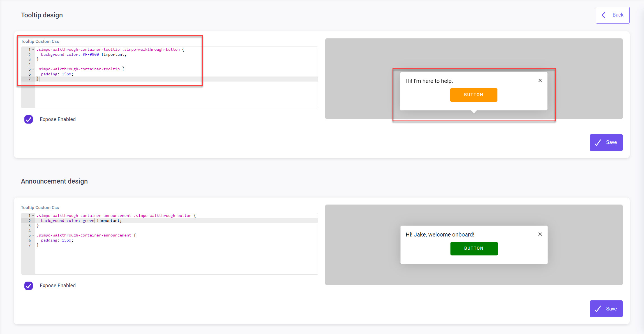Image resolution: width=644 pixels, height=334 pixels.
Task: Click the checkmark icon on announcement Save button
Action: (597, 309)
